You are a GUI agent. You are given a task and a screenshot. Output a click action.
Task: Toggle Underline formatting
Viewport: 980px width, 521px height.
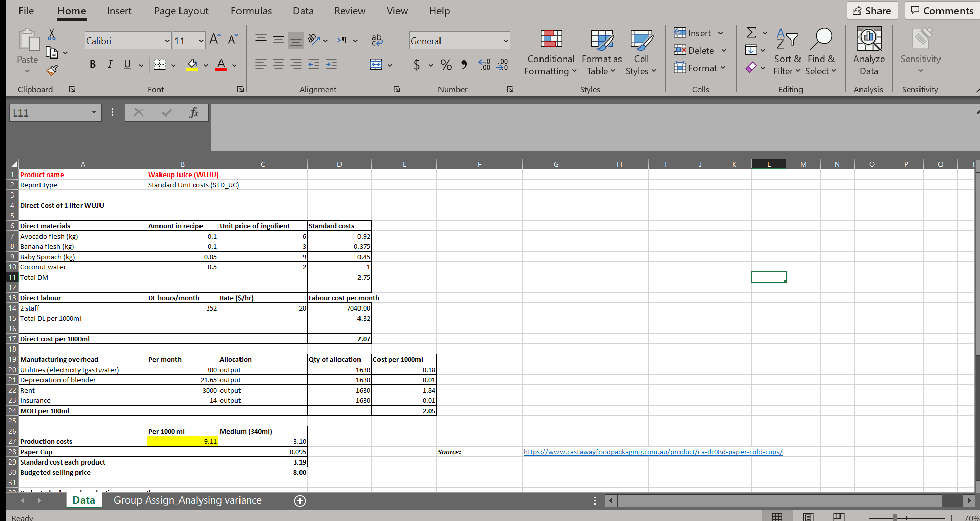127,65
